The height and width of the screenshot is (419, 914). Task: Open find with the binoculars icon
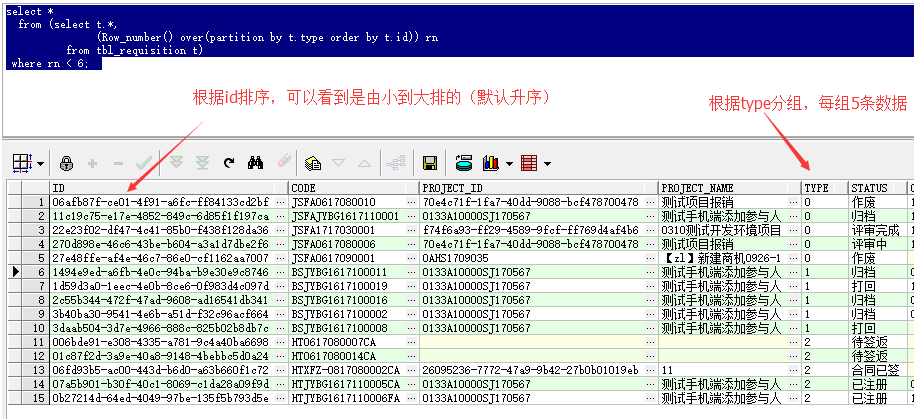click(255, 163)
